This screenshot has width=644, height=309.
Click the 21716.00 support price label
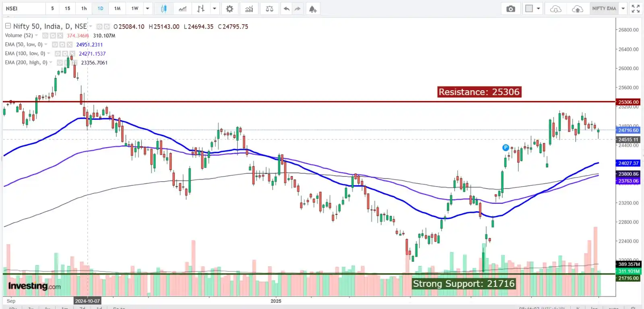628,278
